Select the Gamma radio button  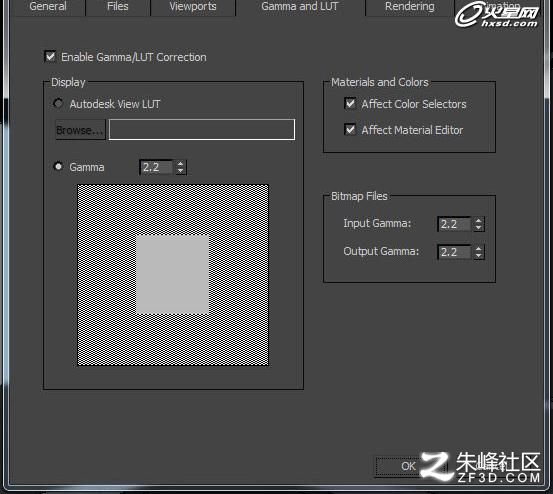tap(58, 166)
